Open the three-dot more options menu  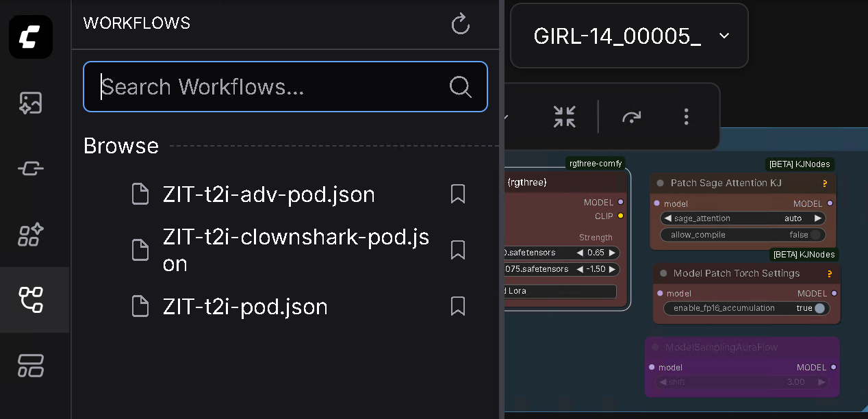point(686,116)
